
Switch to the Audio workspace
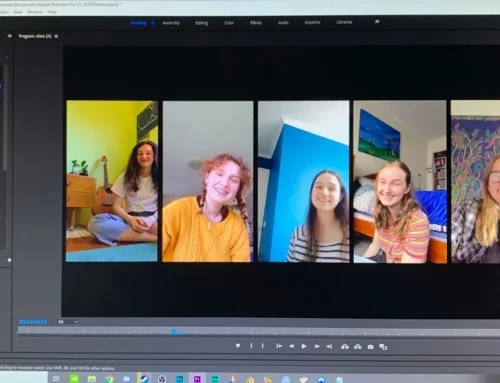pos(283,23)
